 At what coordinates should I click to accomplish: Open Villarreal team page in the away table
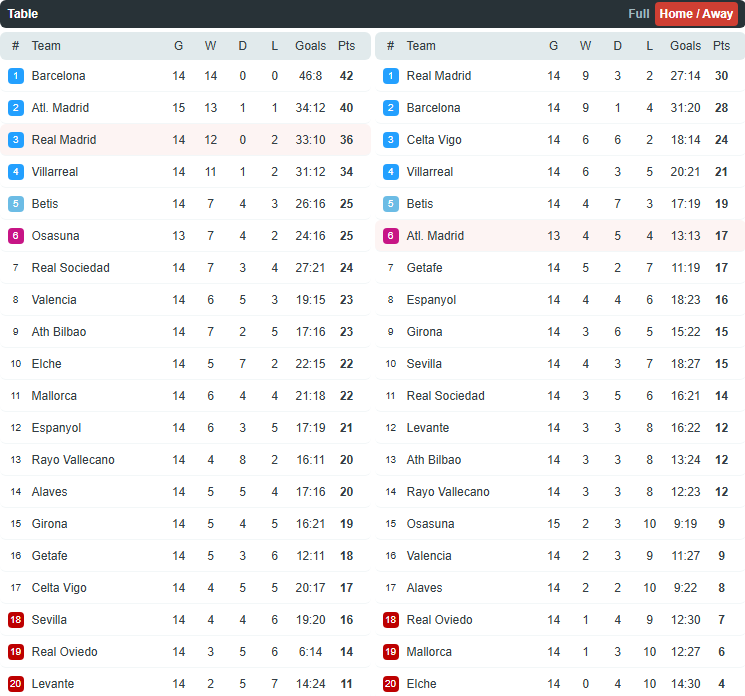tap(430, 172)
